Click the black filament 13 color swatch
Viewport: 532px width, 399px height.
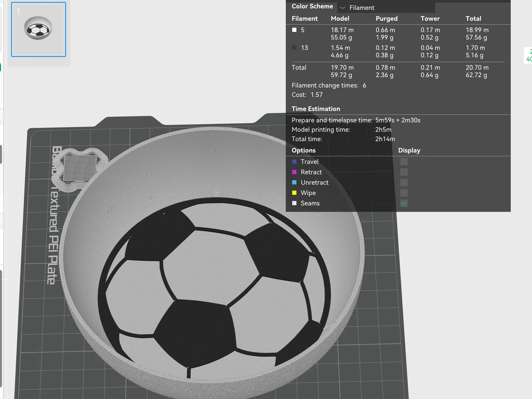coord(294,48)
